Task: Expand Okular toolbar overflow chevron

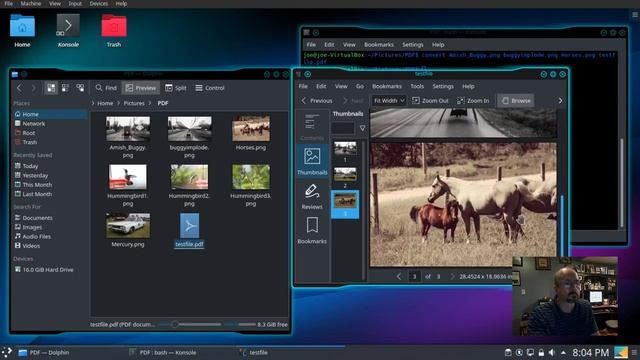Action: 560,100
